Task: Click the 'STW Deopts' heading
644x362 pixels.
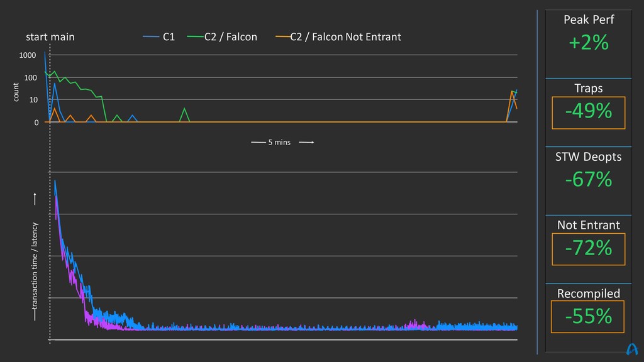Action: 588,156
